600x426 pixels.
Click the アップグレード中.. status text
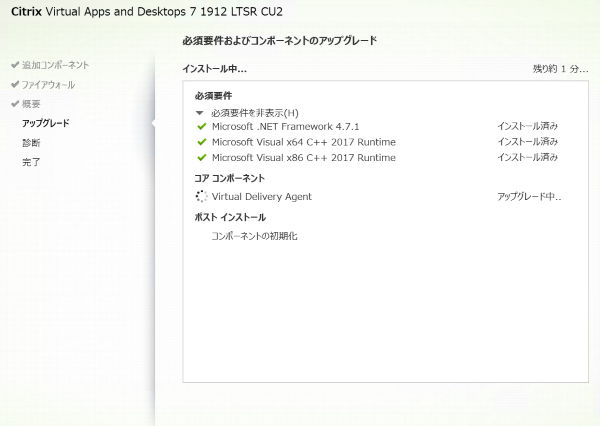point(529,197)
